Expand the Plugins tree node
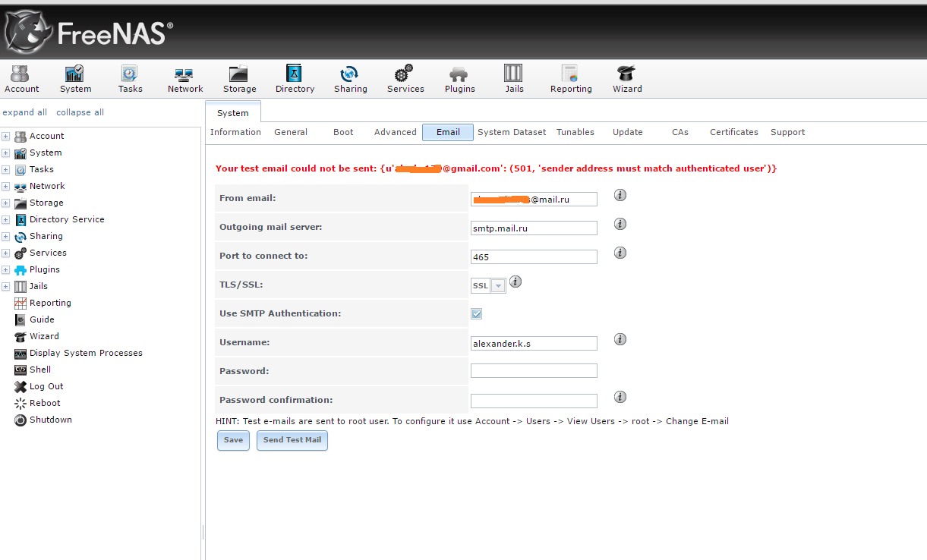The width and height of the screenshot is (927, 560). coord(5,269)
